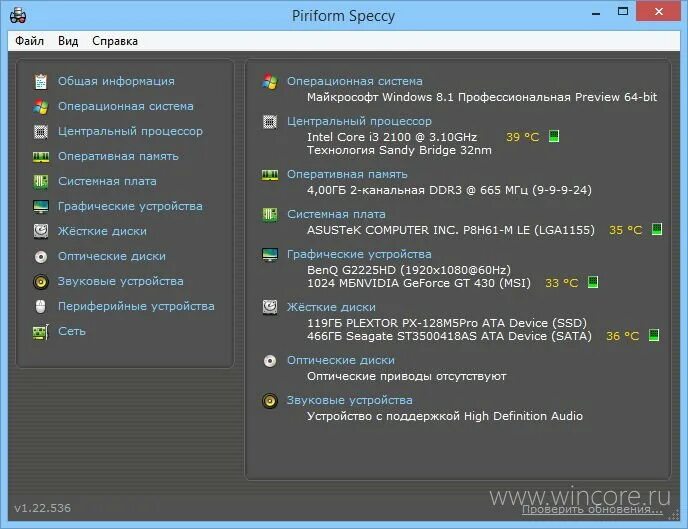The width and height of the screenshot is (688, 529).
Task: Select Графические устройства in the sidebar
Action: click(x=130, y=206)
